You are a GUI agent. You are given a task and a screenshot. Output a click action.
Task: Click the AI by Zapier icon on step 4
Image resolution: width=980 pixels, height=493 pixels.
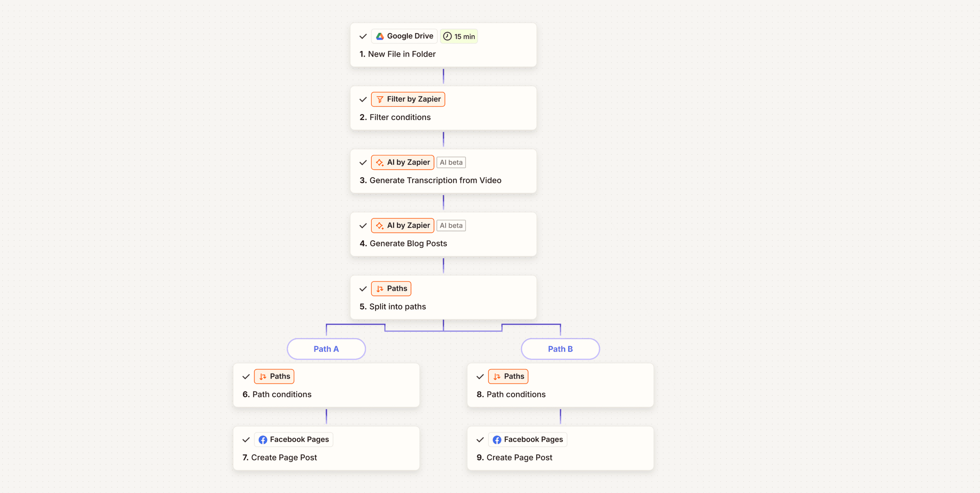[379, 225]
